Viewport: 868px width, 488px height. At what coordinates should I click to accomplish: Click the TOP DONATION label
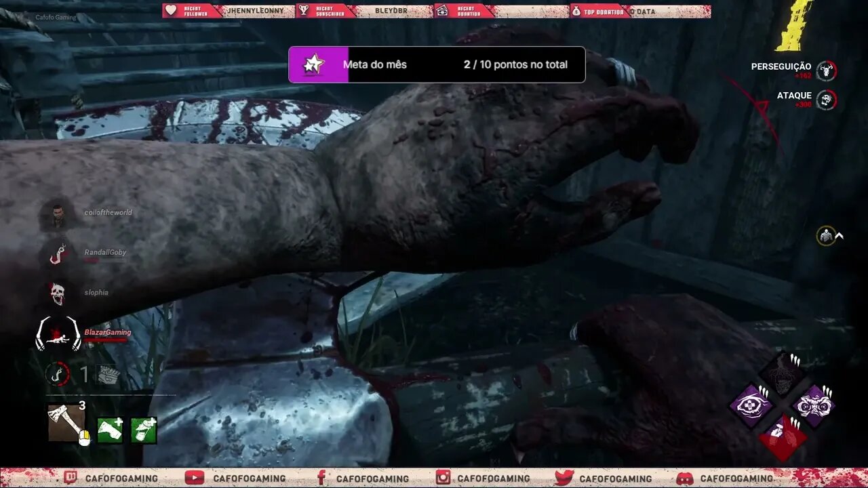604,12
